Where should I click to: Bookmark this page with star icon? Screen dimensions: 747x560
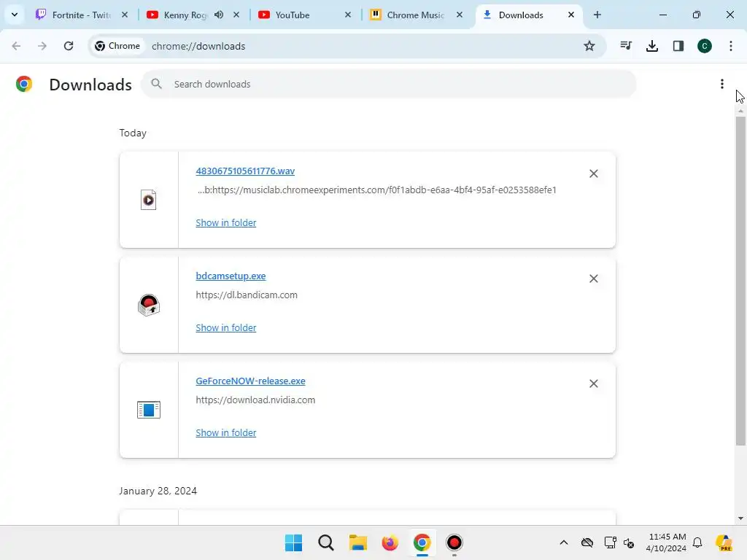coord(589,46)
